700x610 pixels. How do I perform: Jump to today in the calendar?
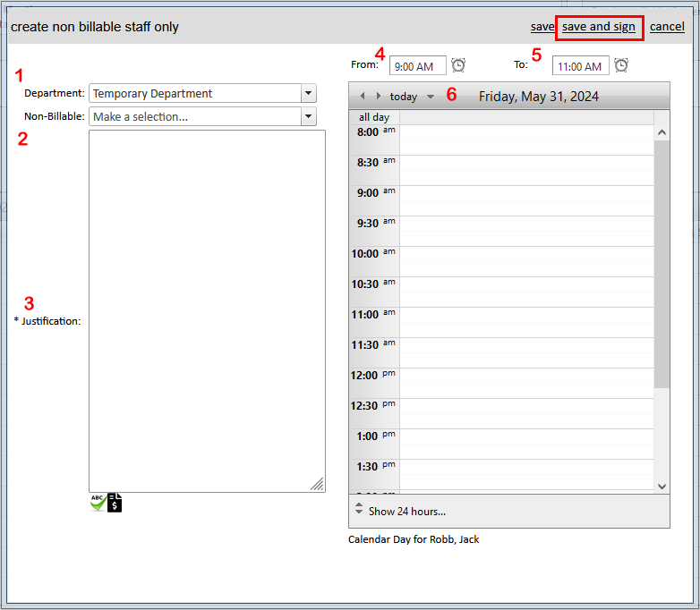(x=404, y=97)
